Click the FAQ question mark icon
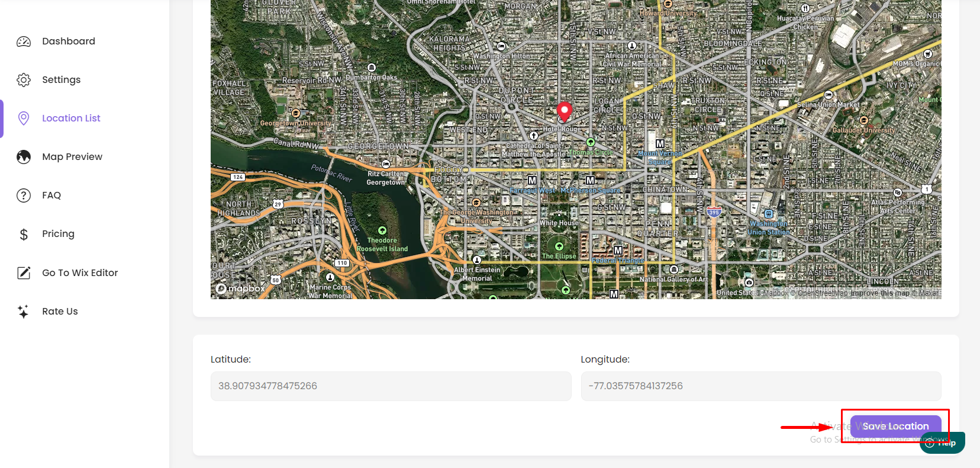 [x=24, y=195]
